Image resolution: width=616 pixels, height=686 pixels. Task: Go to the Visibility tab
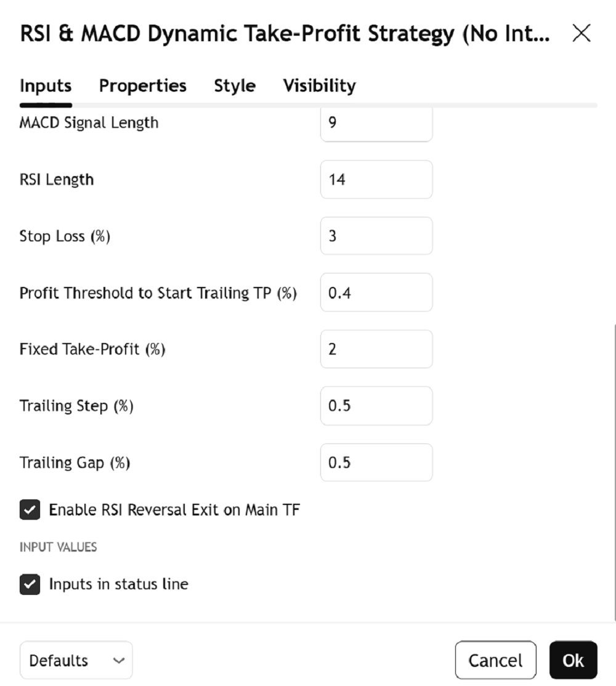click(x=319, y=86)
